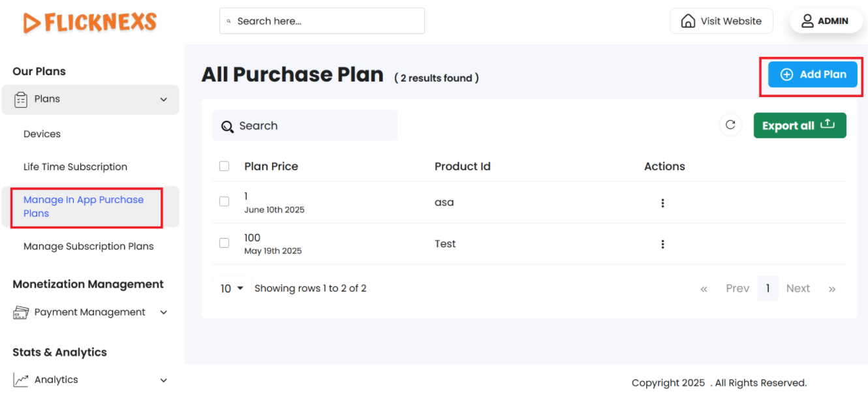Image resolution: width=868 pixels, height=396 pixels.
Task: Click the refresh icon beside Export all
Action: [730, 125]
